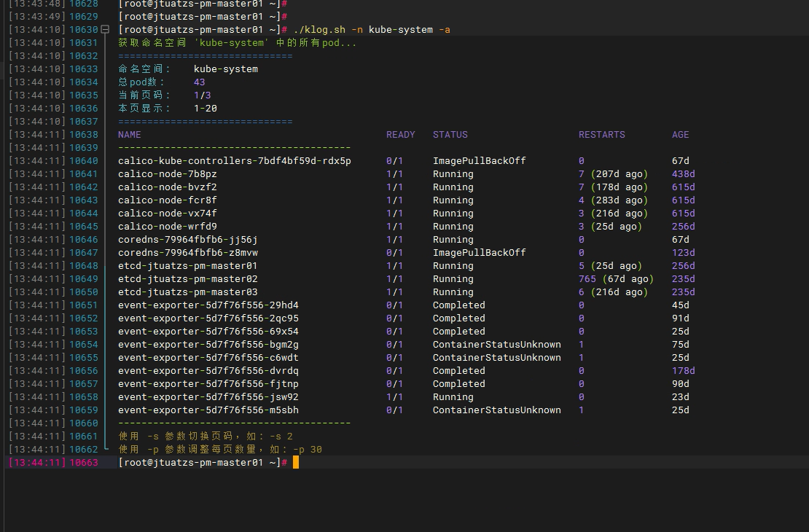Image resolution: width=809 pixels, height=532 pixels.
Task: Click the coredns-79964fbfb6-z8mvw pod name
Action: tap(187, 253)
